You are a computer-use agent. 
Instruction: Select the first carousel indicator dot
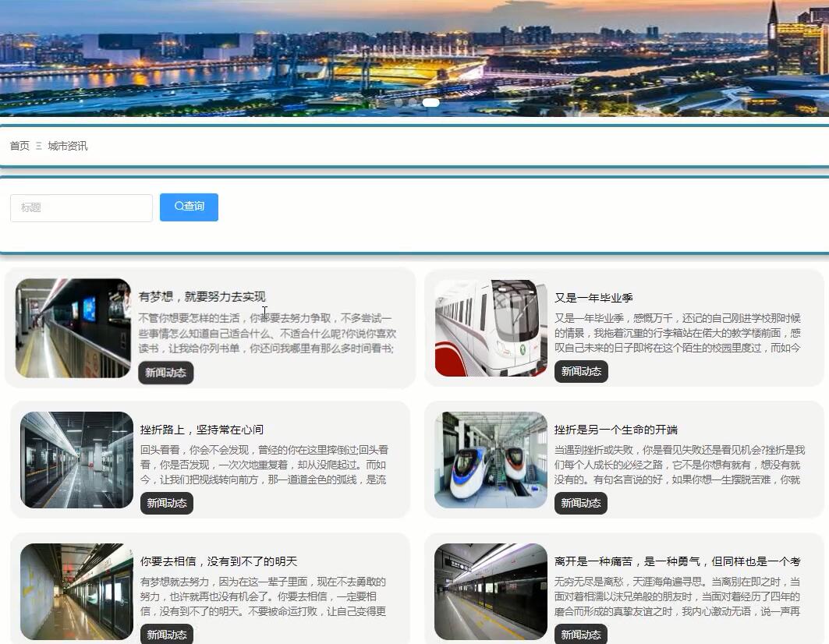[x=399, y=102]
